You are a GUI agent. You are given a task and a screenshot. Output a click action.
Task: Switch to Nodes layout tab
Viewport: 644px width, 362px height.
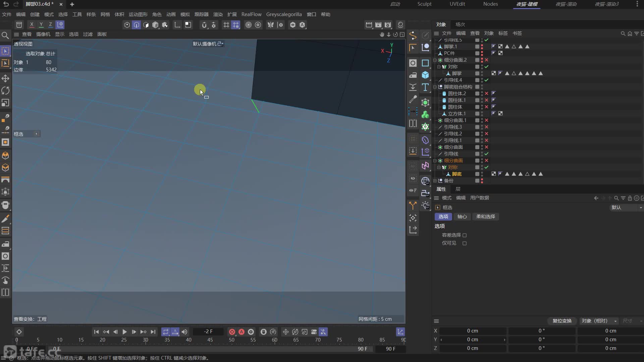click(x=490, y=4)
